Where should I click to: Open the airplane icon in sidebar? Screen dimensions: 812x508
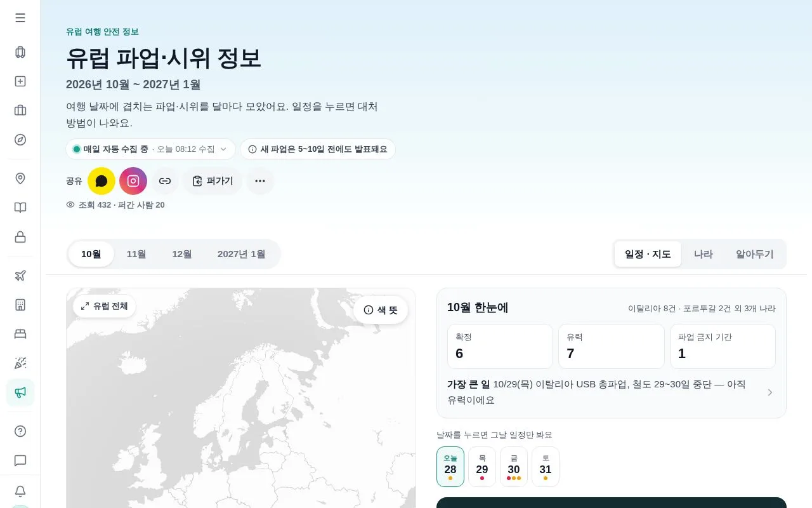tap(20, 276)
